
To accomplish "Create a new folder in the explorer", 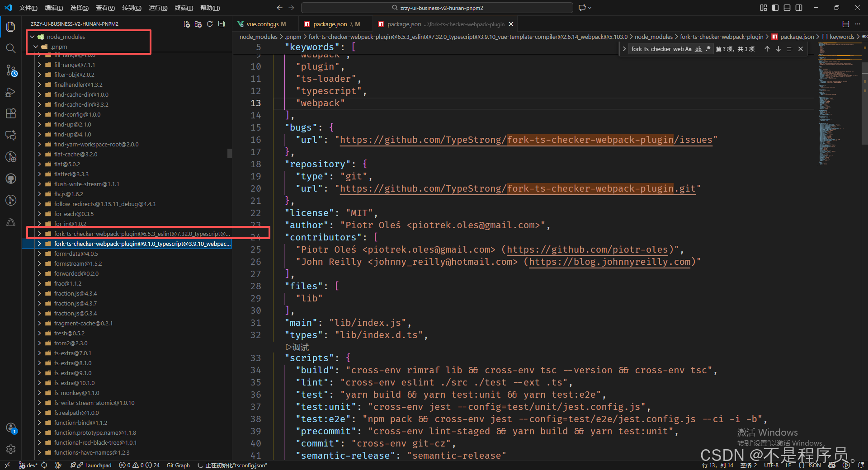I will pos(198,24).
